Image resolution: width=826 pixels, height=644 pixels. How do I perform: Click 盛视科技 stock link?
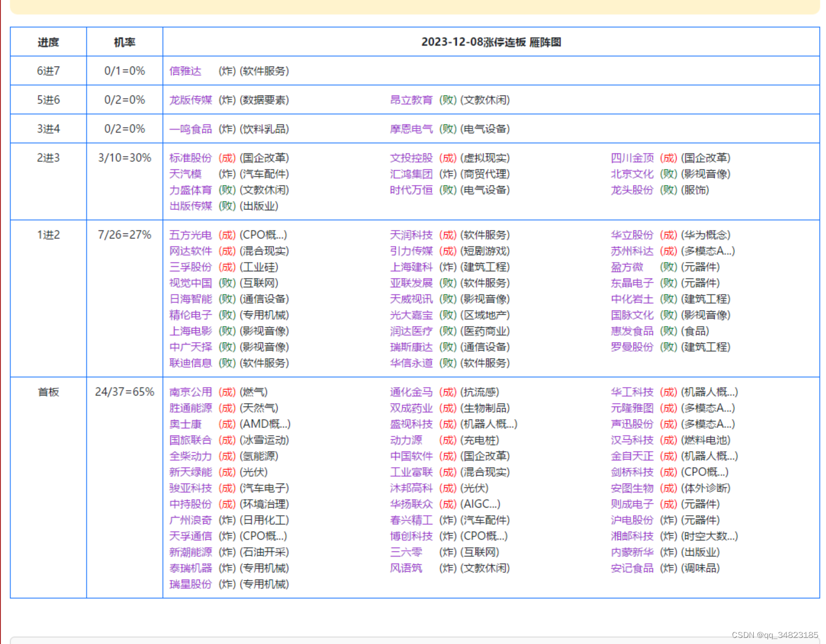(x=411, y=424)
